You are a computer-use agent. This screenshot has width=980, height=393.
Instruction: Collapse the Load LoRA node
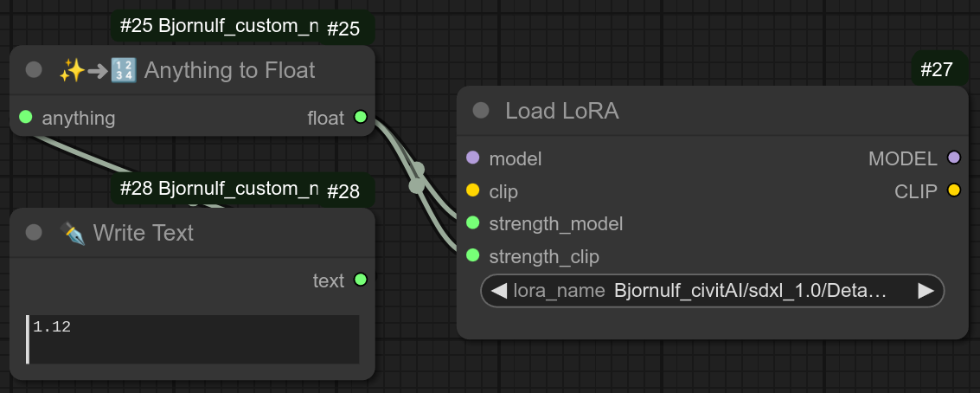[x=481, y=111]
